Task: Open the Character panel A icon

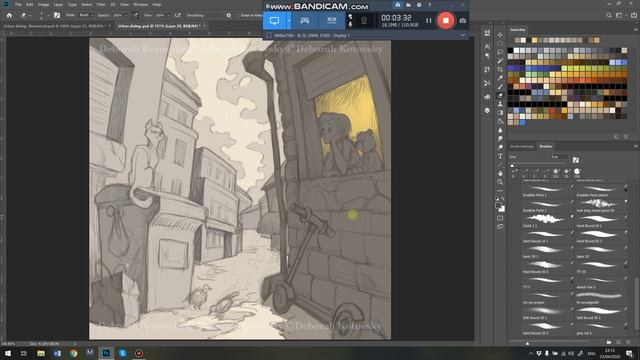Action: pyautogui.click(x=487, y=47)
